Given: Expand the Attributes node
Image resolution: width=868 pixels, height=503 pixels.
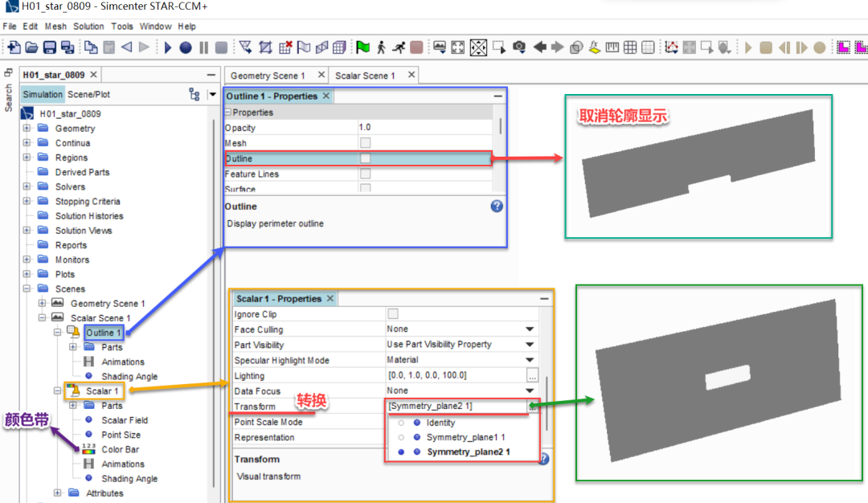Looking at the screenshot, I should (58, 493).
